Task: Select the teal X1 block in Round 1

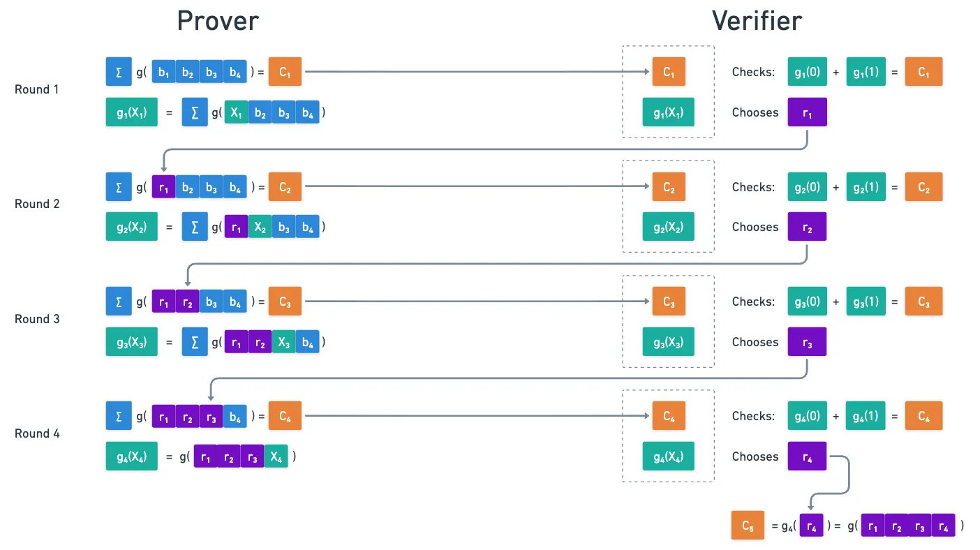Action: [x=236, y=112]
